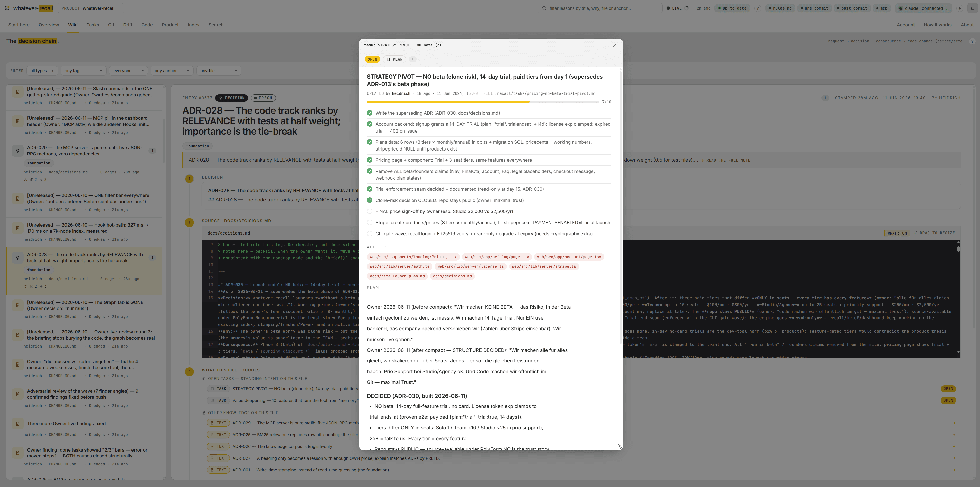
Task: Click the lightbulb icon of ADR-028 list entry
Action: click(x=17, y=258)
